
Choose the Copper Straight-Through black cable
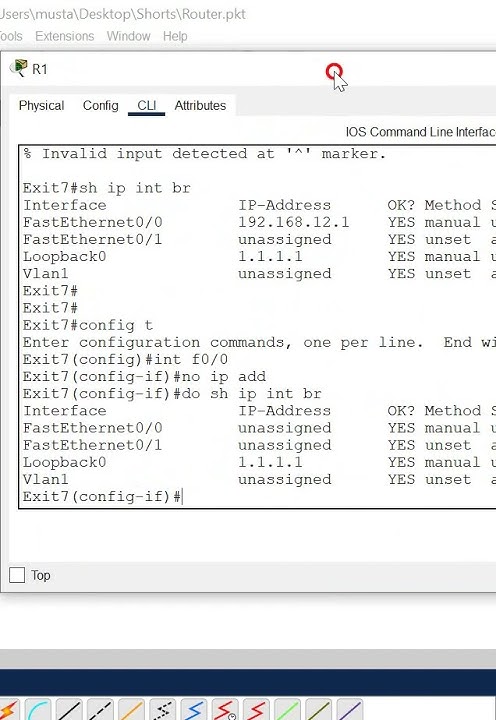69,710
